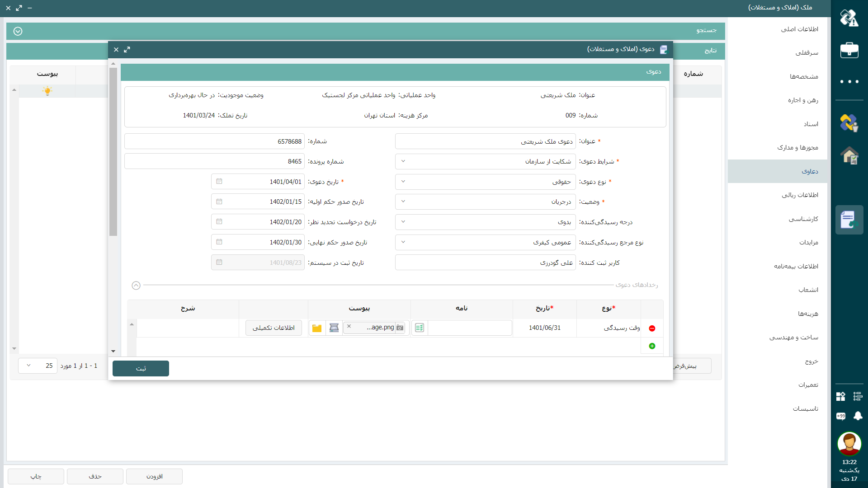Collapse the جستجو search panel
The width and height of the screenshot is (868, 488).
pyautogui.click(x=18, y=31)
